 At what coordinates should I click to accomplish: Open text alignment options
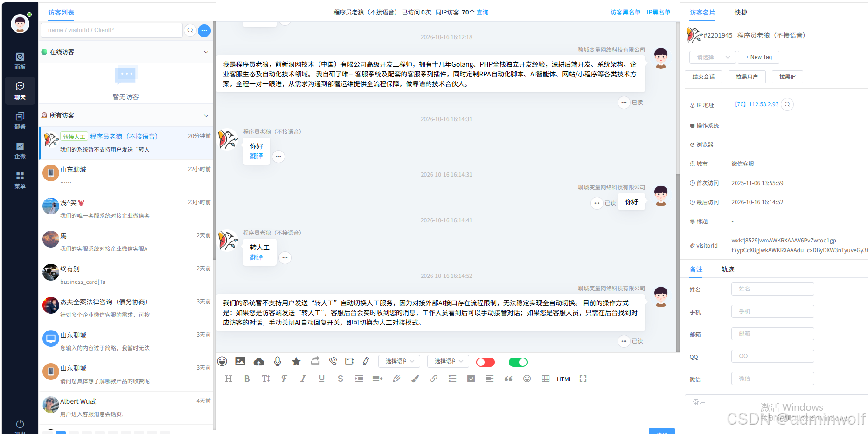click(490, 379)
